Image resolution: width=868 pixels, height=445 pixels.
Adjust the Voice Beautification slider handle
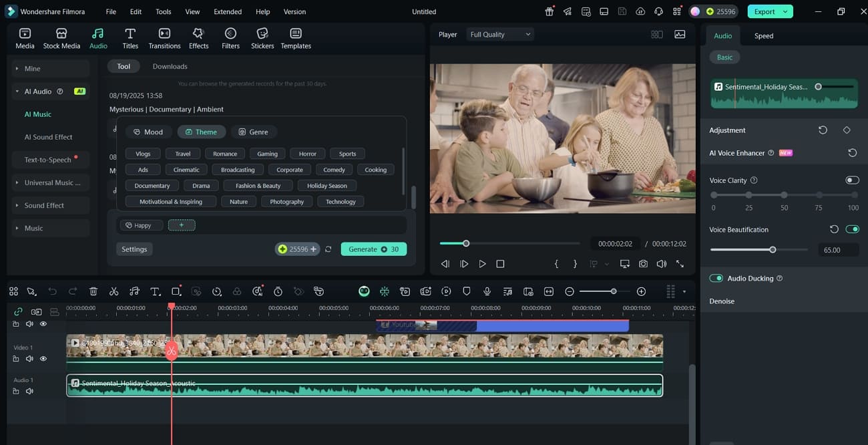pyautogui.click(x=773, y=249)
